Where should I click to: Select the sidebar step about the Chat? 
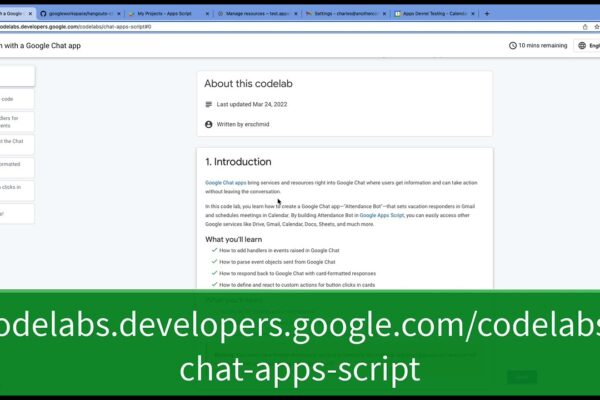point(17,145)
